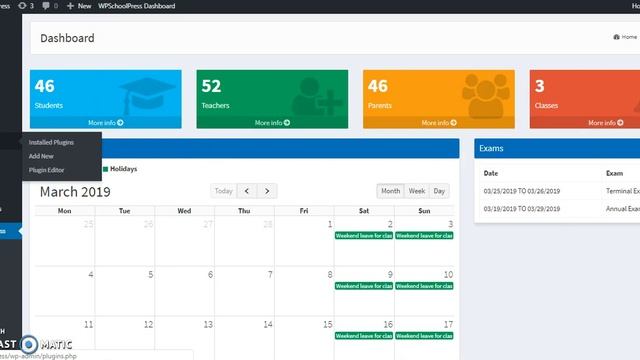640x360 pixels.
Task: Open More info on Parents card
Action: [439, 122]
